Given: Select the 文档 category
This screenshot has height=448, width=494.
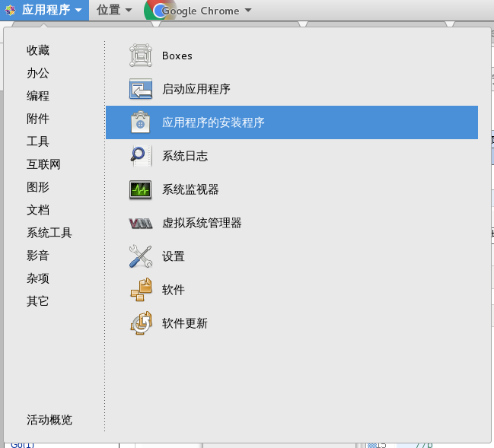Looking at the screenshot, I should [x=38, y=210].
